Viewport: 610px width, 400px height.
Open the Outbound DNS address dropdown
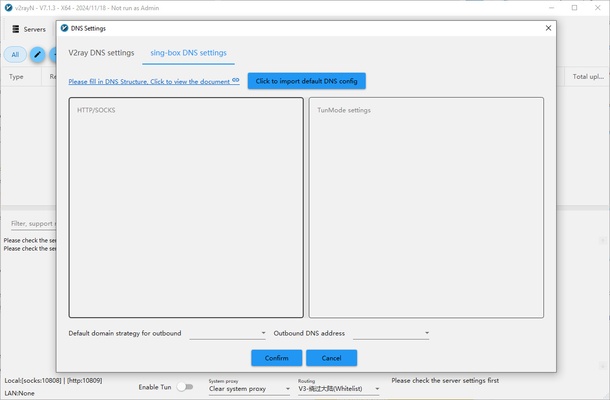(391, 333)
